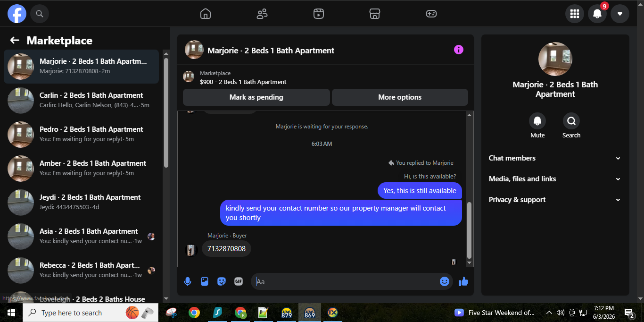
Task: Open the Watch video icon
Action: (319, 14)
